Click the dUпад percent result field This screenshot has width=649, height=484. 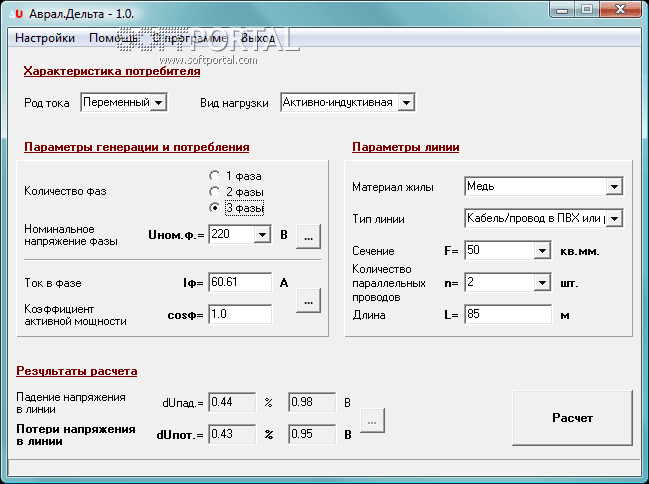[x=232, y=402]
